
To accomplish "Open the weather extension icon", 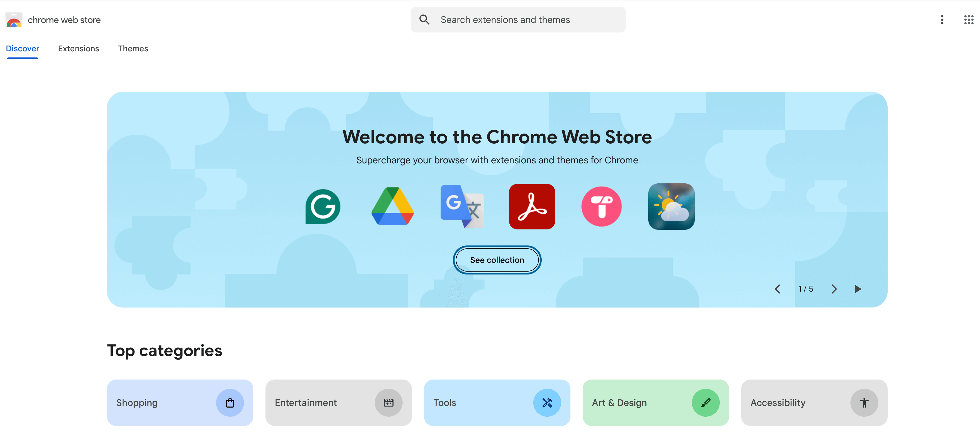I will click(x=671, y=206).
